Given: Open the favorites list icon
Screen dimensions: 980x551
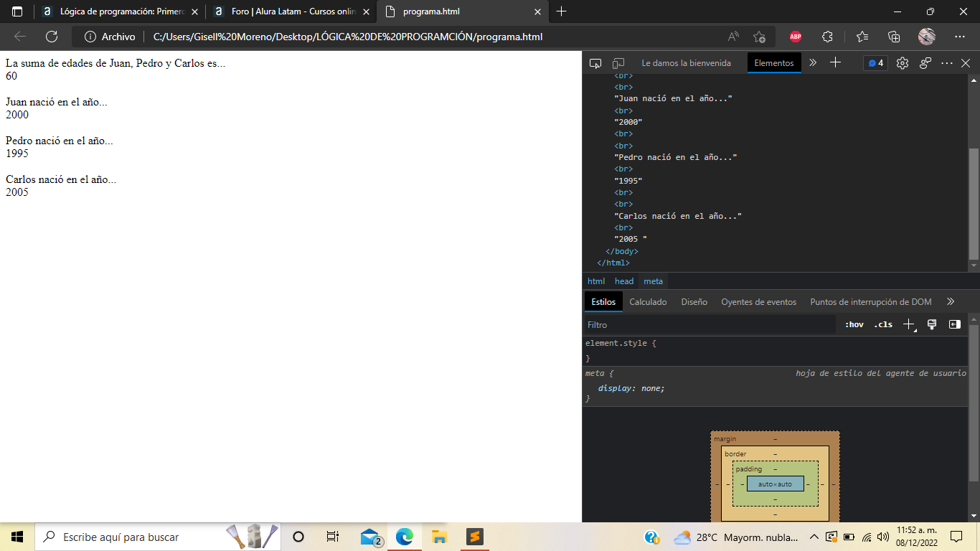Looking at the screenshot, I should [862, 37].
